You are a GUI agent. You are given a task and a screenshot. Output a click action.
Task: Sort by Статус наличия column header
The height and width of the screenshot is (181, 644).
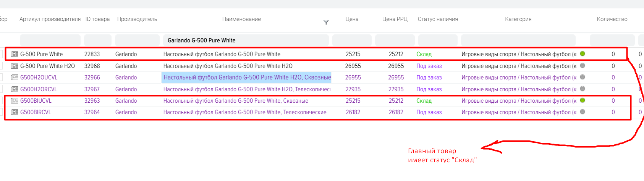pyautogui.click(x=438, y=19)
